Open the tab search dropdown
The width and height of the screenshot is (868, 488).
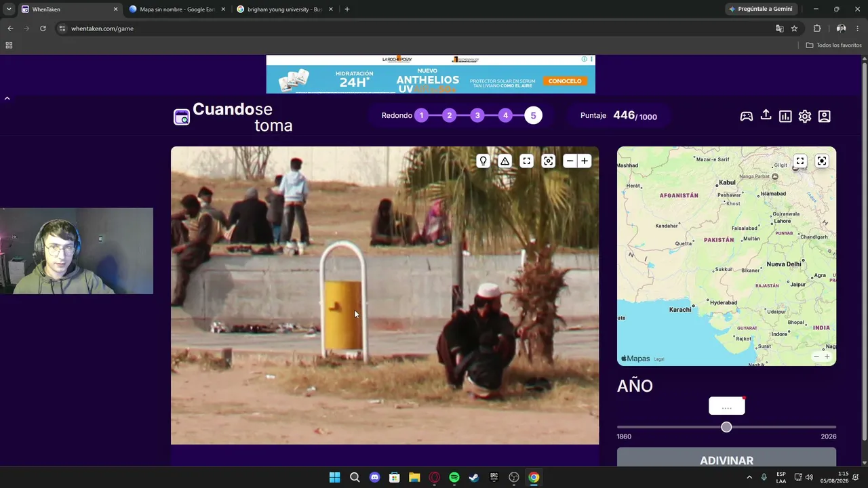point(9,9)
